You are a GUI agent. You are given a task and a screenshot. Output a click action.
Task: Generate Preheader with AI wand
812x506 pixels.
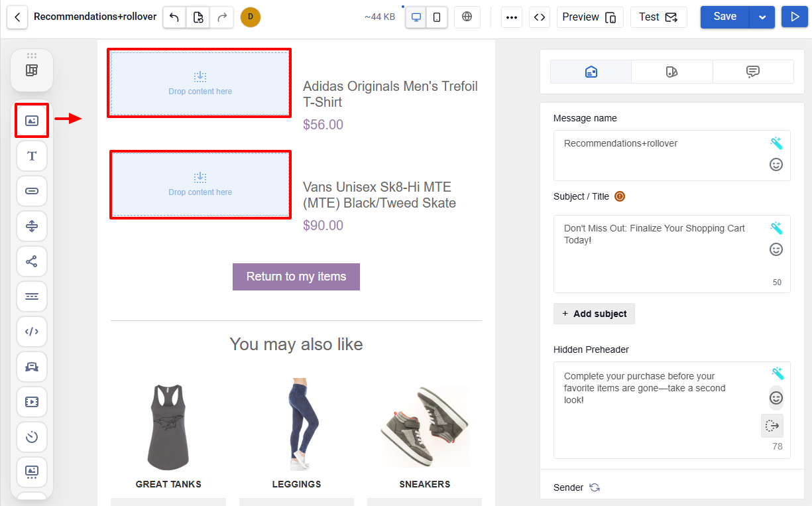[776, 373]
